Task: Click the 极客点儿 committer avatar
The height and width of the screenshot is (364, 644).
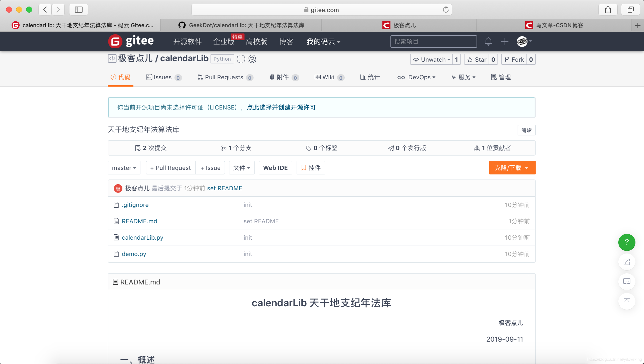Action: click(x=118, y=188)
